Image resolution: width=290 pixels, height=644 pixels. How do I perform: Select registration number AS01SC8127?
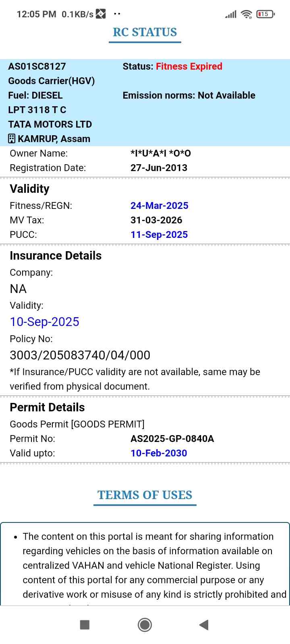point(37,66)
